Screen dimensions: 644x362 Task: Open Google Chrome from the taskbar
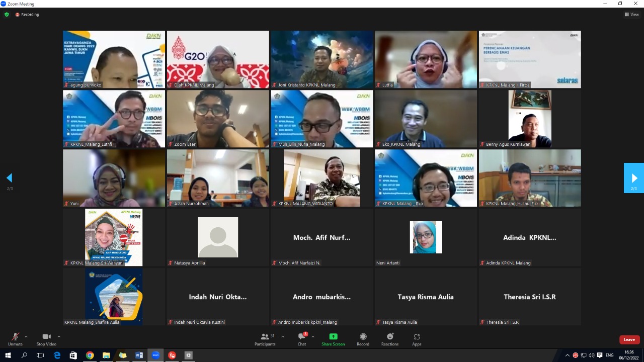(x=90, y=355)
